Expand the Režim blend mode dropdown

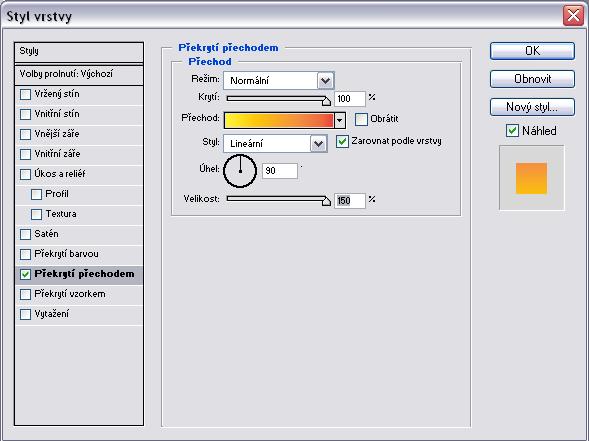click(x=325, y=81)
